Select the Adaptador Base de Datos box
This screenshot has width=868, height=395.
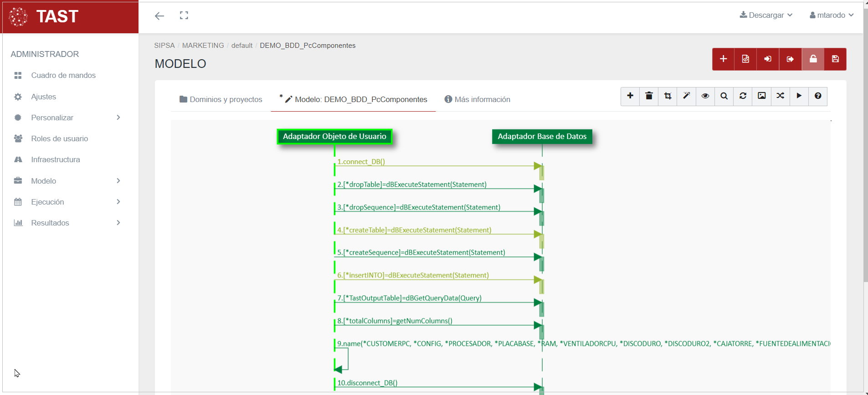click(x=542, y=136)
